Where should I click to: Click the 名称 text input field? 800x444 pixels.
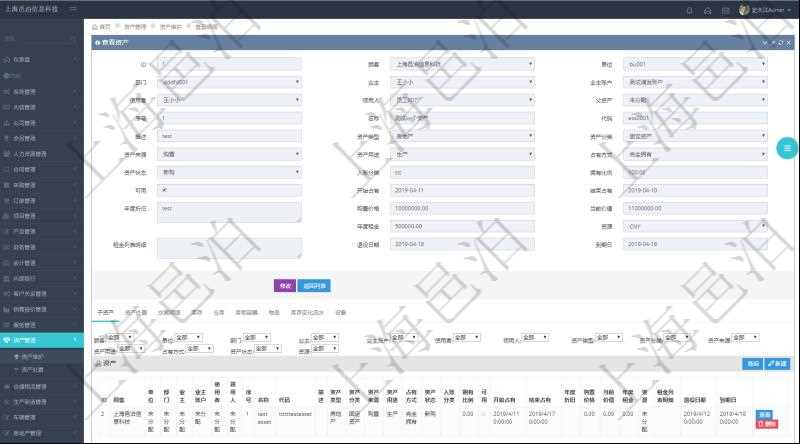click(x=461, y=118)
